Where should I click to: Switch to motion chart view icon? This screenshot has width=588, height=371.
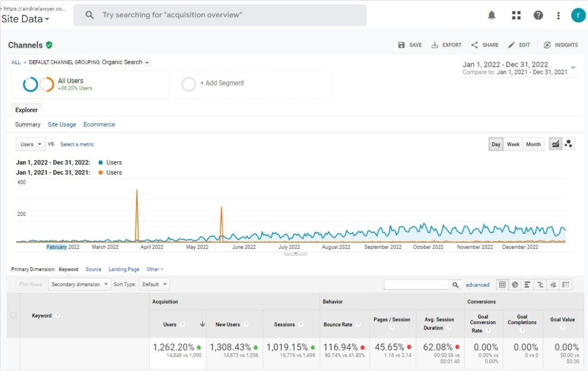[568, 144]
